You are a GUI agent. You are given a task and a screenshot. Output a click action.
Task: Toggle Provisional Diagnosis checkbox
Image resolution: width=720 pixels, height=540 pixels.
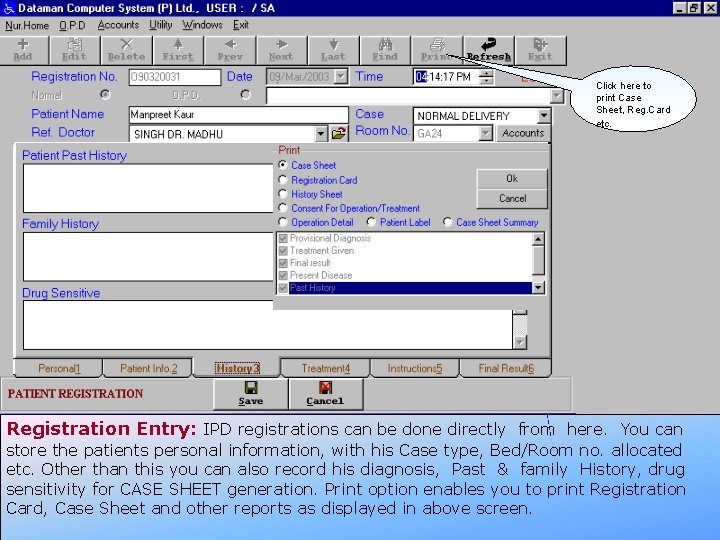(x=283, y=238)
